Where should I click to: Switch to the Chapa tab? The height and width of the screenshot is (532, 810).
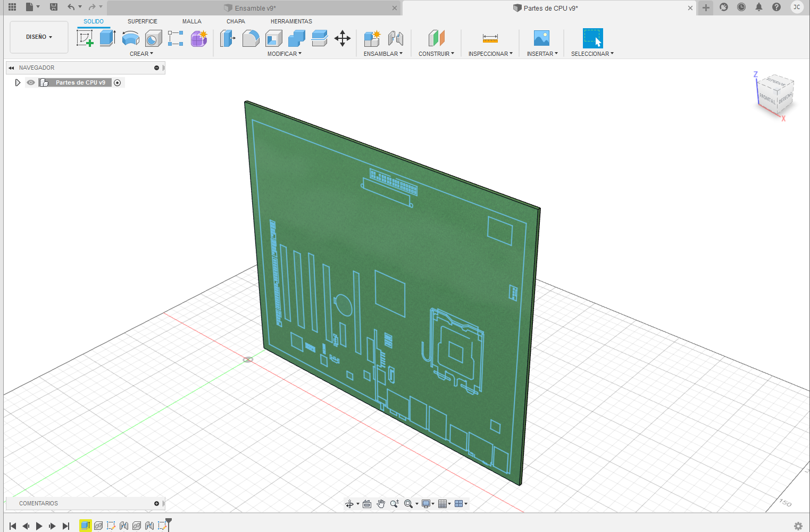pyautogui.click(x=236, y=21)
